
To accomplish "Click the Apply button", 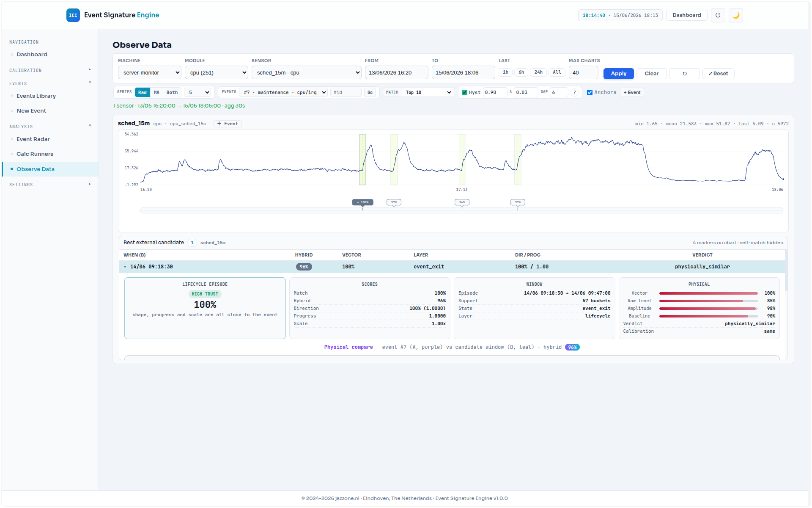I will coord(618,74).
